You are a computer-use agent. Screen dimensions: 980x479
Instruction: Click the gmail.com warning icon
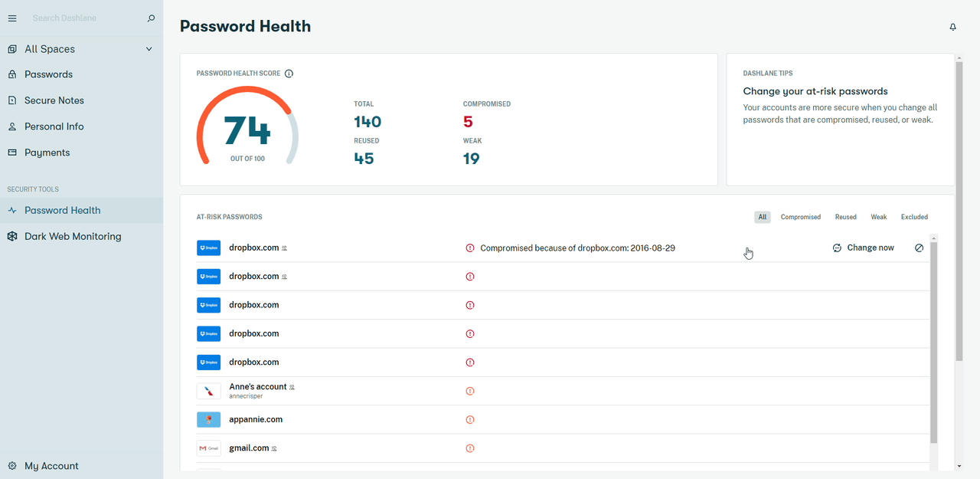(x=470, y=448)
